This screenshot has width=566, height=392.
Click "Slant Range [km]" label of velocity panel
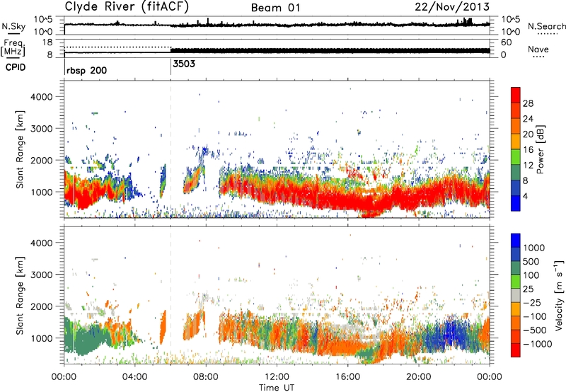[x=20, y=295]
